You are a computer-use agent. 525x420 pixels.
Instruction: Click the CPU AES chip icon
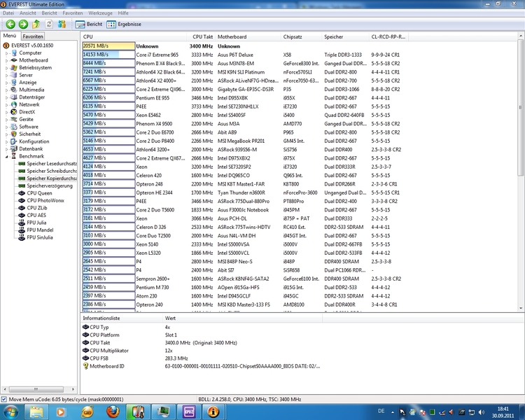point(22,215)
